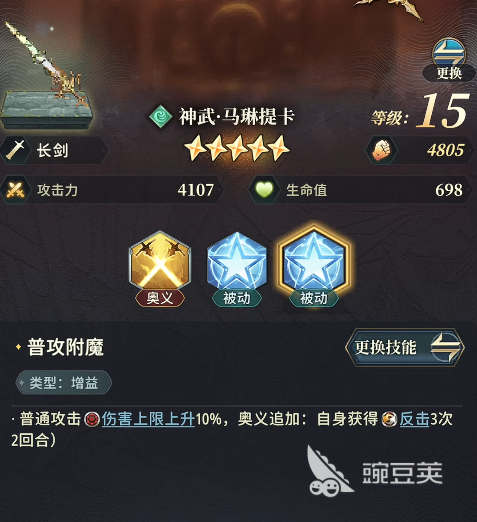Image resolution: width=477 pixels, height=522 pixels.
Task: Open the 反击 underlined link
Action: click(414, 419)
